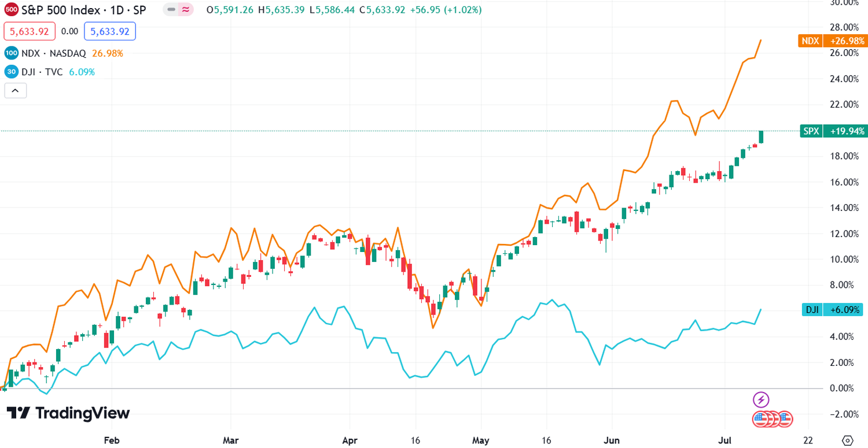868x448 pixels.
Task: Click the high value H5,635.39
Action: [282, 10]
